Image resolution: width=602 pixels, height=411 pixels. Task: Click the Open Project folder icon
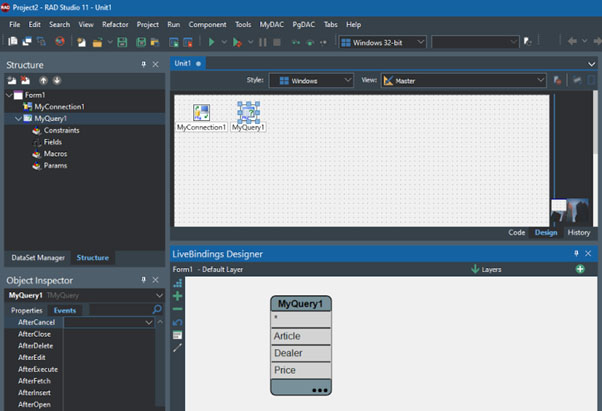coord(155,42)
